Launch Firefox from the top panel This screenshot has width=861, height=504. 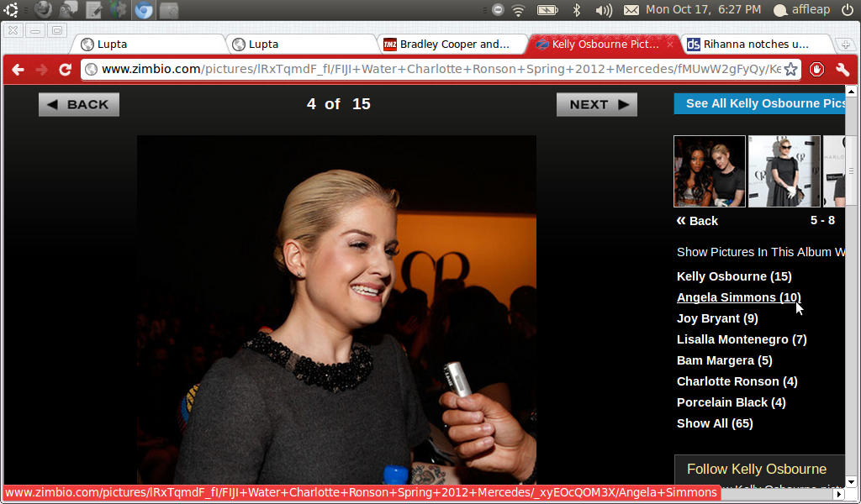(43, 9)
